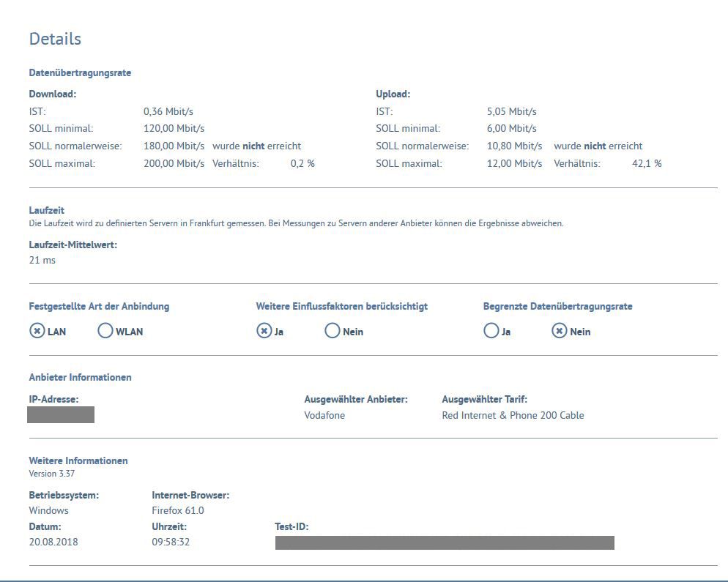Click the Upload: label
Screen dimensions: 728x582
coord(393,94)
